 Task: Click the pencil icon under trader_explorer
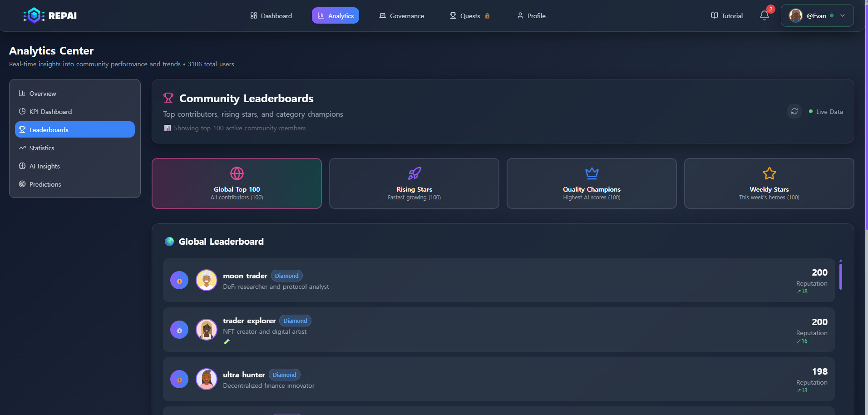(227, 341)
